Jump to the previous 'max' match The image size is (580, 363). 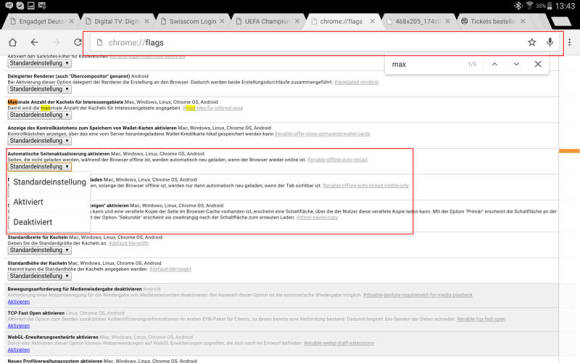[495, 64]
